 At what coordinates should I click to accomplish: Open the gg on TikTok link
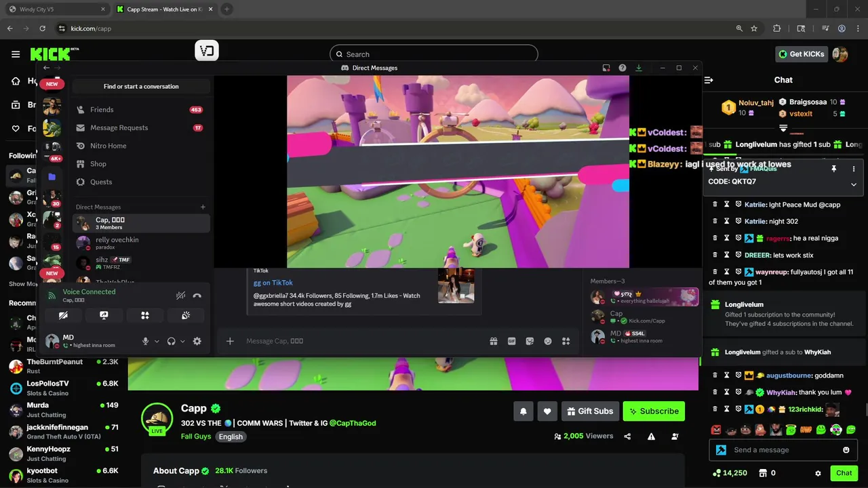coord(273,283)
